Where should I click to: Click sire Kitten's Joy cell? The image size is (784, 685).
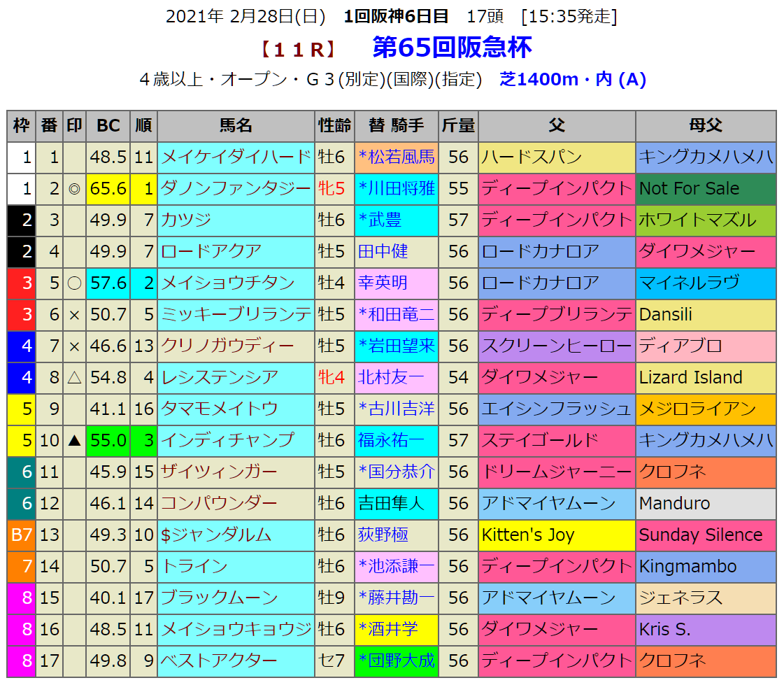coord(528,535)
